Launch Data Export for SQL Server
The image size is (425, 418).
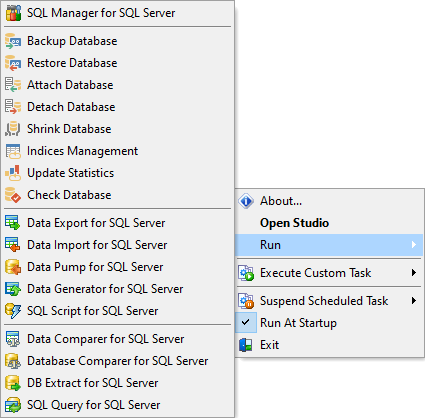click(x=117, y=223)
